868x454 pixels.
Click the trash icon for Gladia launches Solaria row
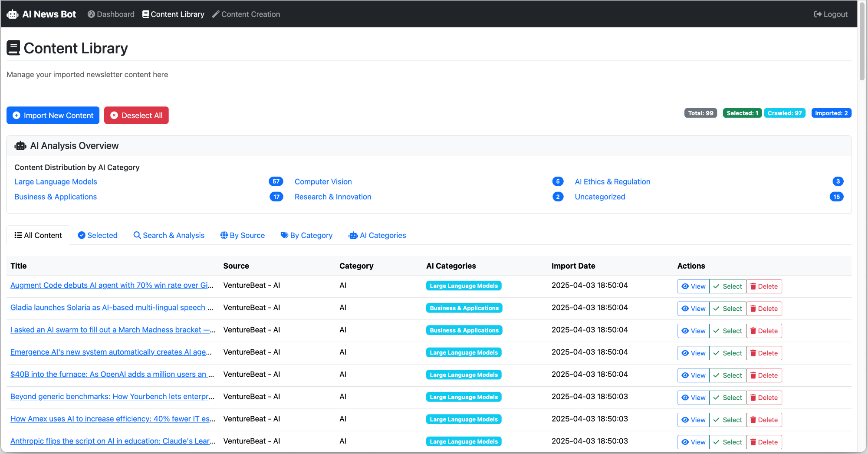point(753,309)
